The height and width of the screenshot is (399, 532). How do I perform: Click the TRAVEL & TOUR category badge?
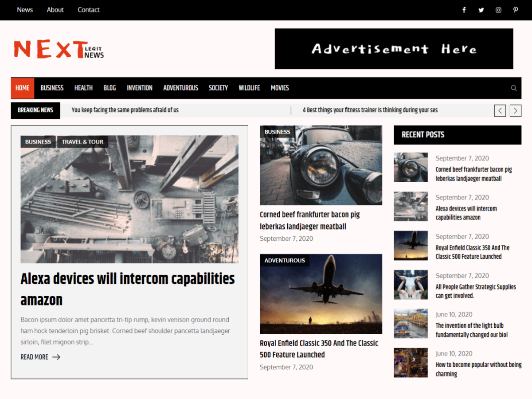coord(82,141)
